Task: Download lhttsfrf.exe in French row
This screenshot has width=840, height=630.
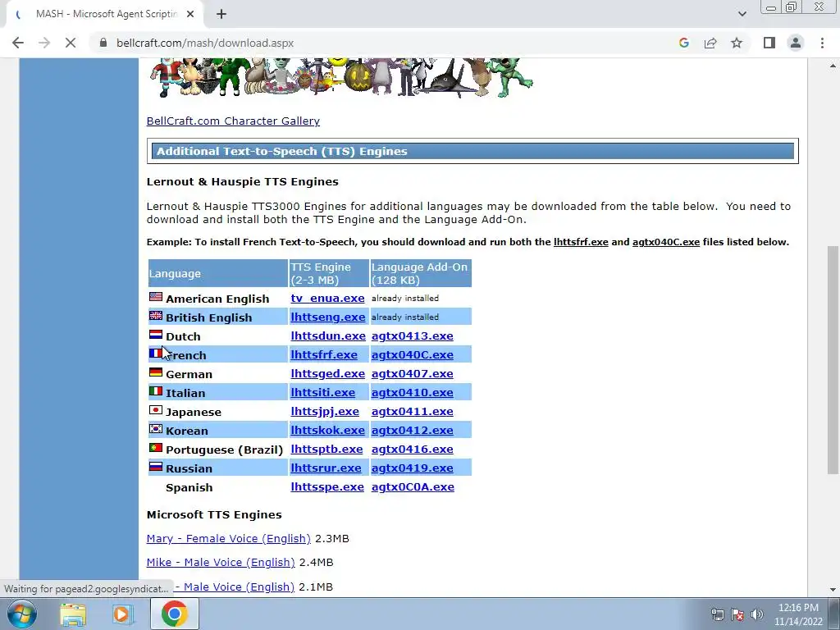Action: point(323,354)
